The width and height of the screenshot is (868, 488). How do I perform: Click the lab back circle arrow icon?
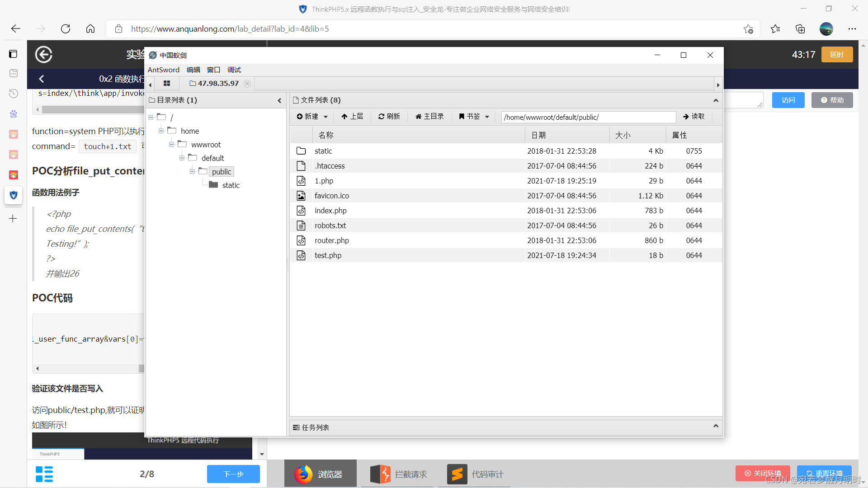[x=43, y=55]
